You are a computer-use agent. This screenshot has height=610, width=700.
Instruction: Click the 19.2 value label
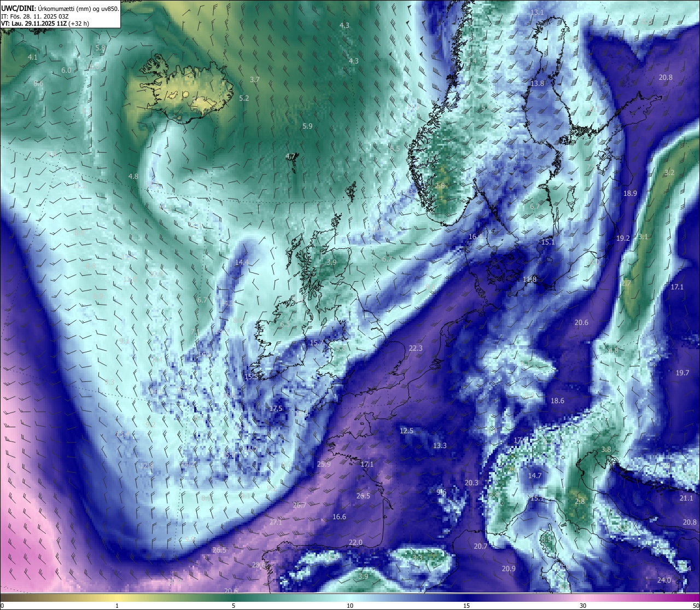pos(623,239)
